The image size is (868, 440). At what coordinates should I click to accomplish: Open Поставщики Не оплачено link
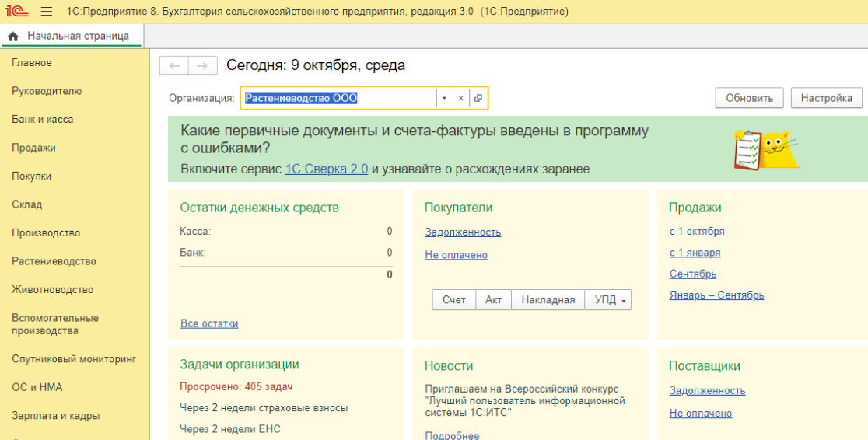click(x=700, y=414)
